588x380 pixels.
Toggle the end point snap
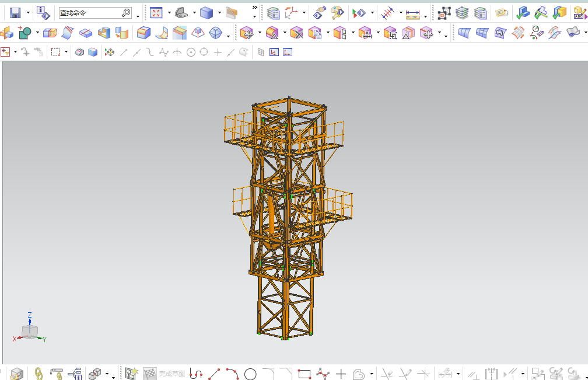(124, 53)
